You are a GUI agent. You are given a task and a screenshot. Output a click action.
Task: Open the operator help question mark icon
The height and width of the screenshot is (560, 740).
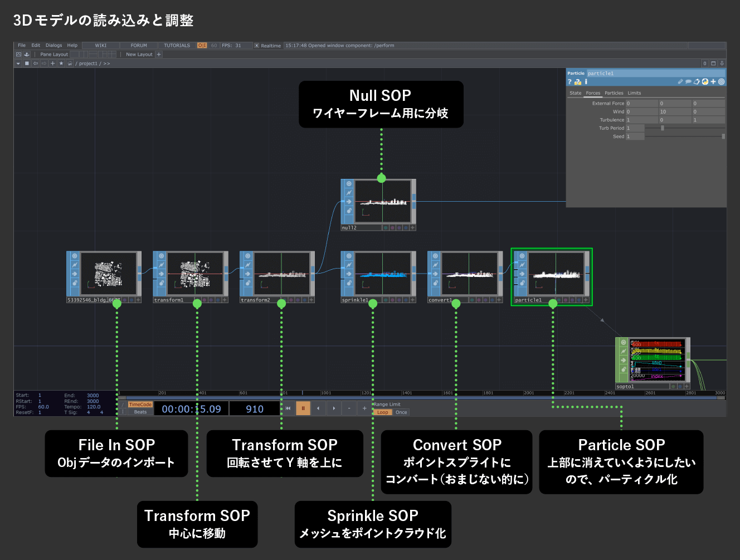(569, 82)
